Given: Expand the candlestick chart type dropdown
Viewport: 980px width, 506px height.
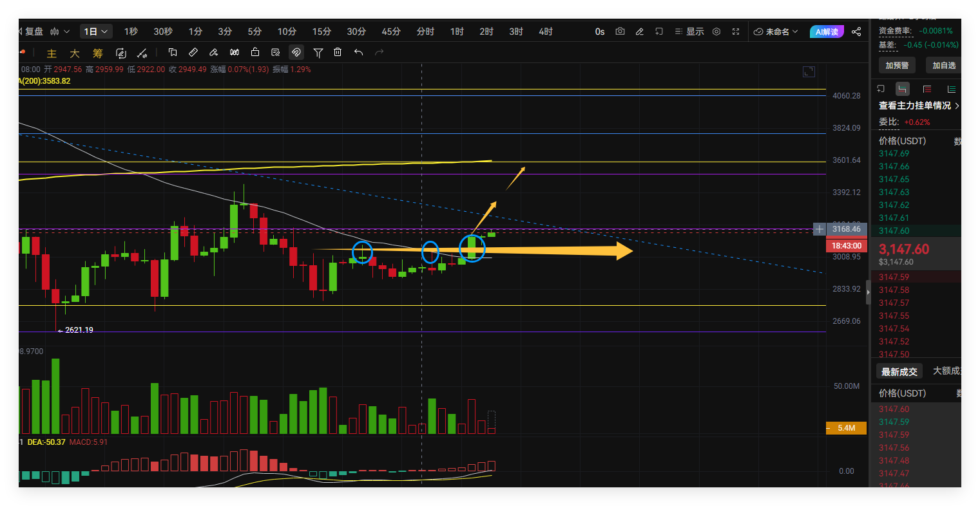Looking at the screenshot, I should coord(60,32).
